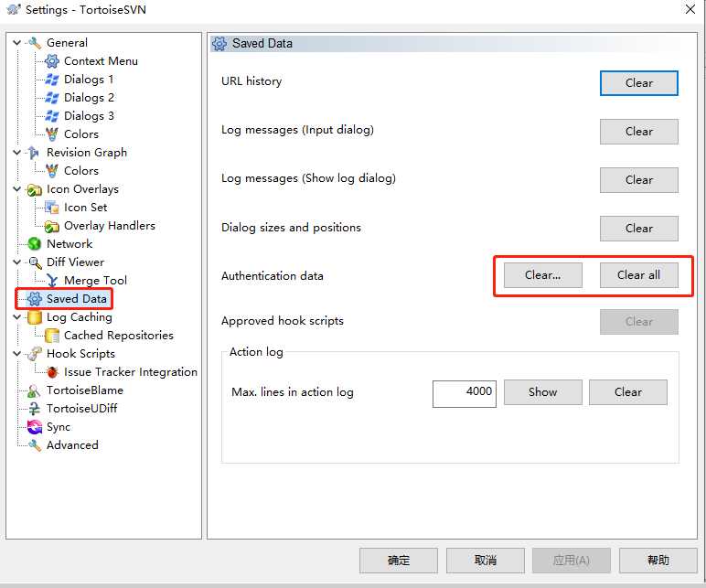This screenshot has height=588, width=706.
Task: Close the Settings window
Action: tap(690, 9)
